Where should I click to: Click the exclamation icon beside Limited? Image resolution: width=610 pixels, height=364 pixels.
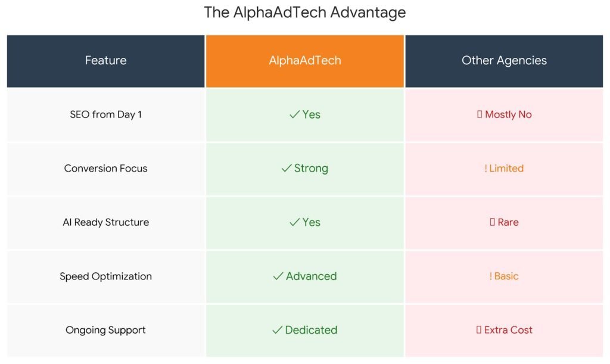pos(486,169)
